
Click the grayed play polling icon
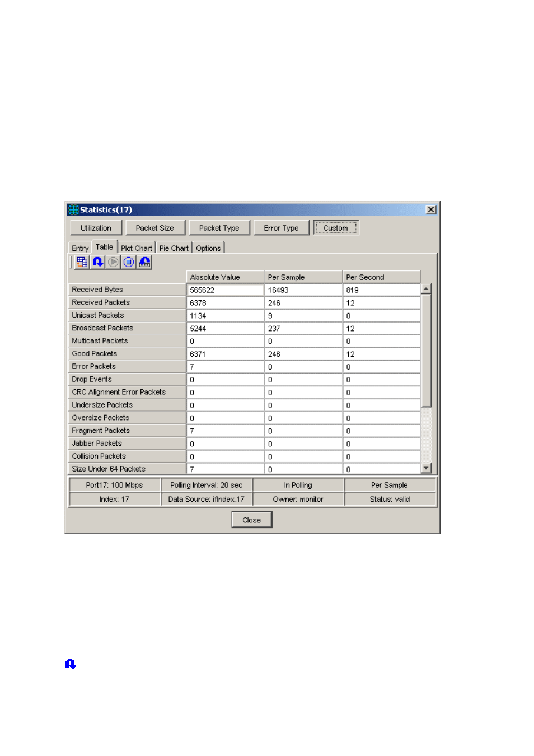[114, 262]
